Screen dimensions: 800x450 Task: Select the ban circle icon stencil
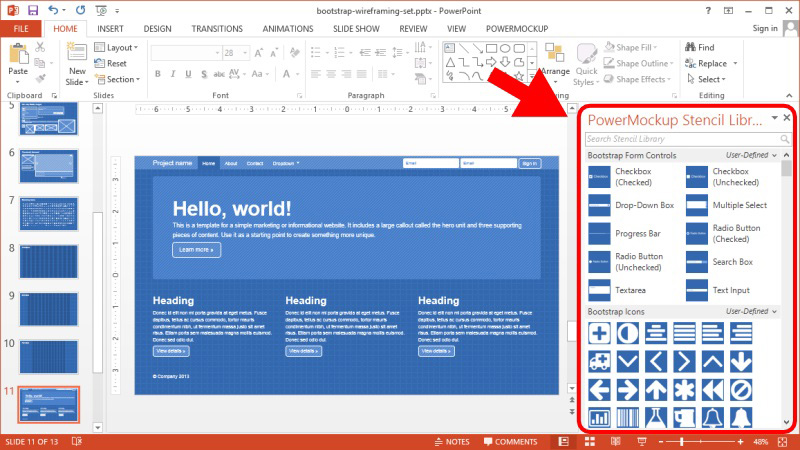point(740,389)
